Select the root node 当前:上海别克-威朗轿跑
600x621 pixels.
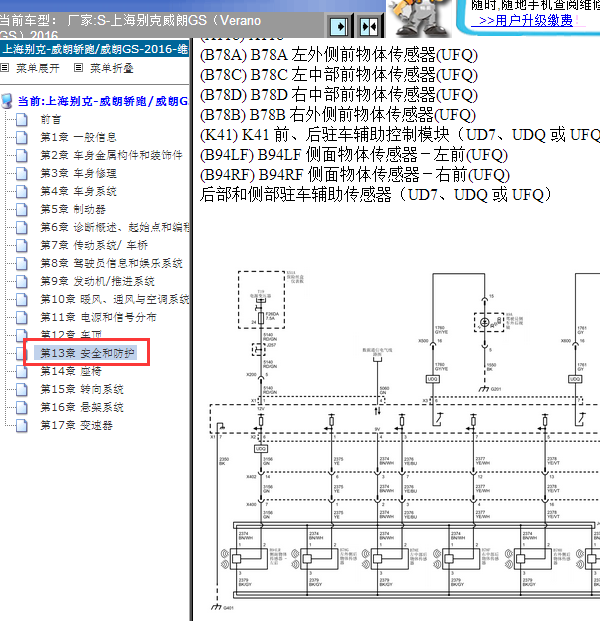tap(103, 101)
